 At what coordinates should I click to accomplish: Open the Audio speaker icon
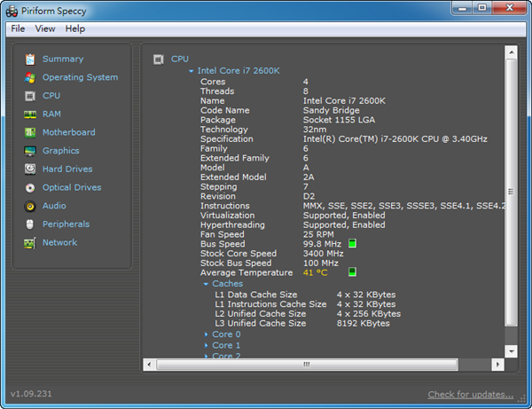(30, 207)
